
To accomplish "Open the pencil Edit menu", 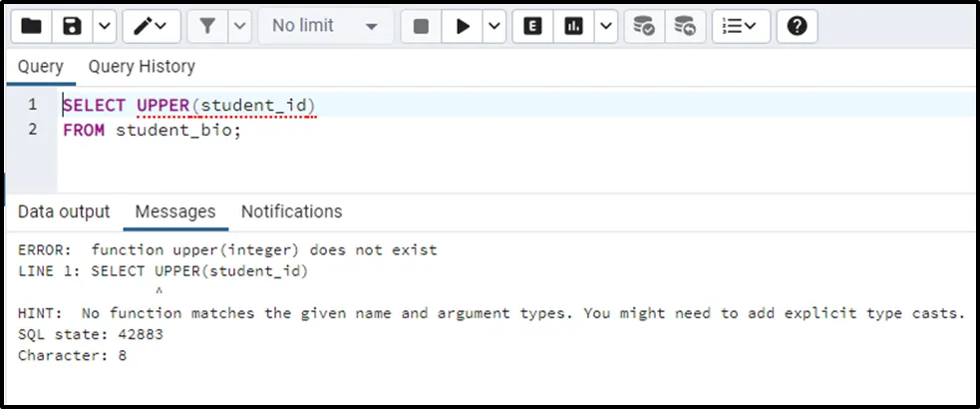I will coord(151,27).
